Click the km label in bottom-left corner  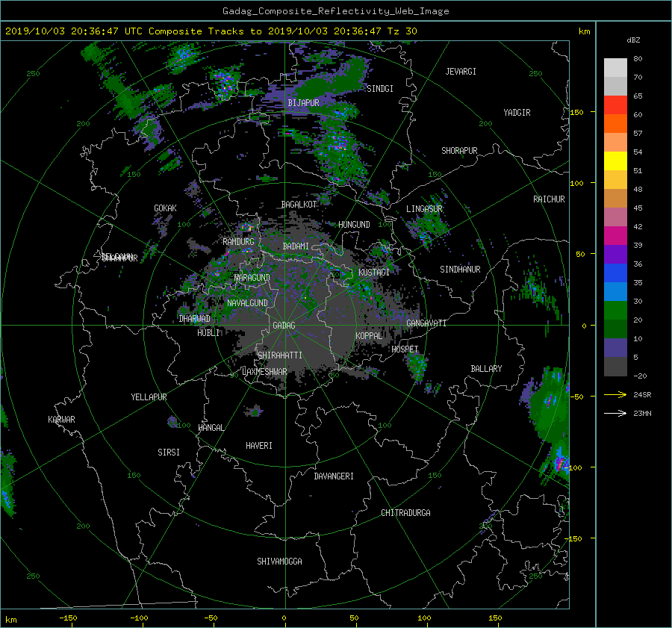click(10, 620)
